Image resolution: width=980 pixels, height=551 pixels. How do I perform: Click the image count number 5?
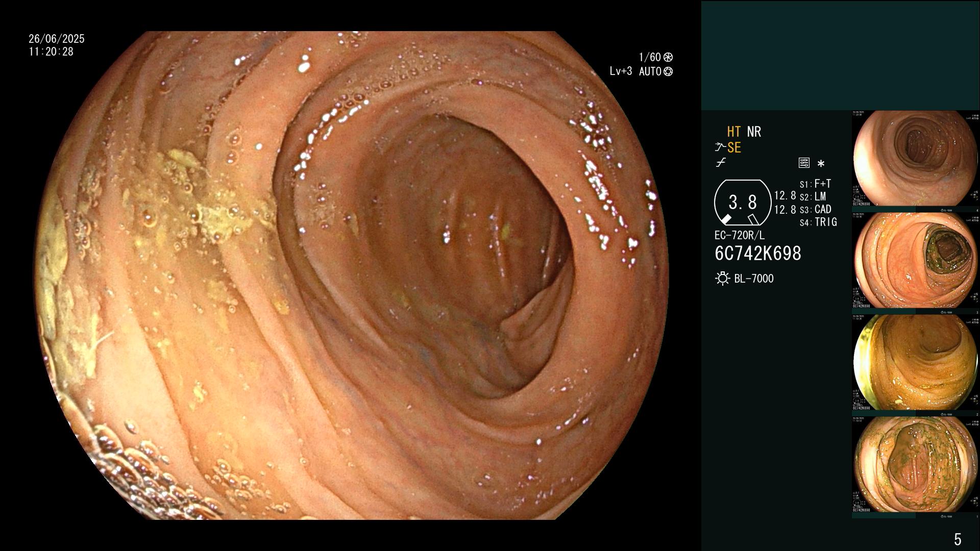click(x=958, y=539)
